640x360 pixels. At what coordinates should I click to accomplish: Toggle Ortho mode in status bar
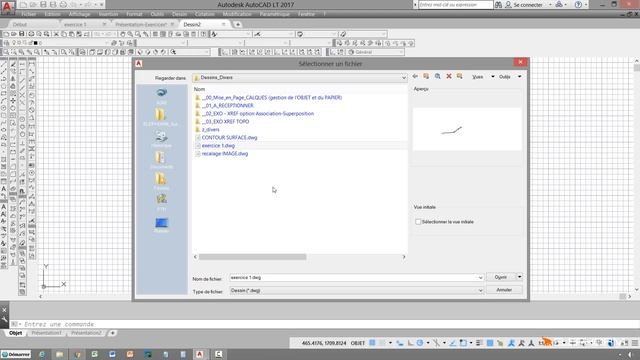[410, 343]
